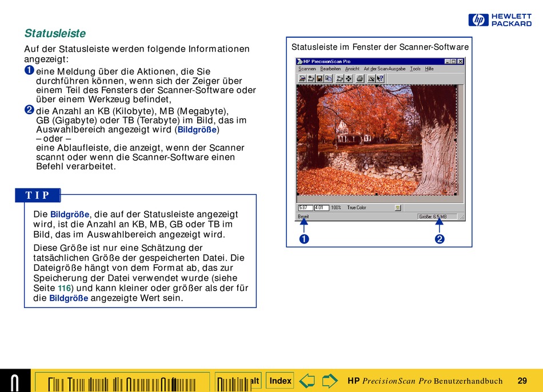Viewport: 543px width, 392px height.
Task: Click the crossed-out image toolbar icon
Action: pyautogui.click(x=371, y=79)
